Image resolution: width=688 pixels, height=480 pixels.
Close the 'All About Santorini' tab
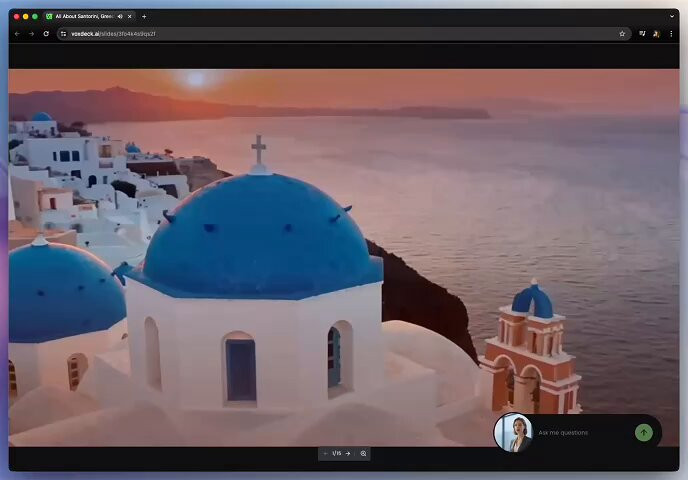click(129, 16)
